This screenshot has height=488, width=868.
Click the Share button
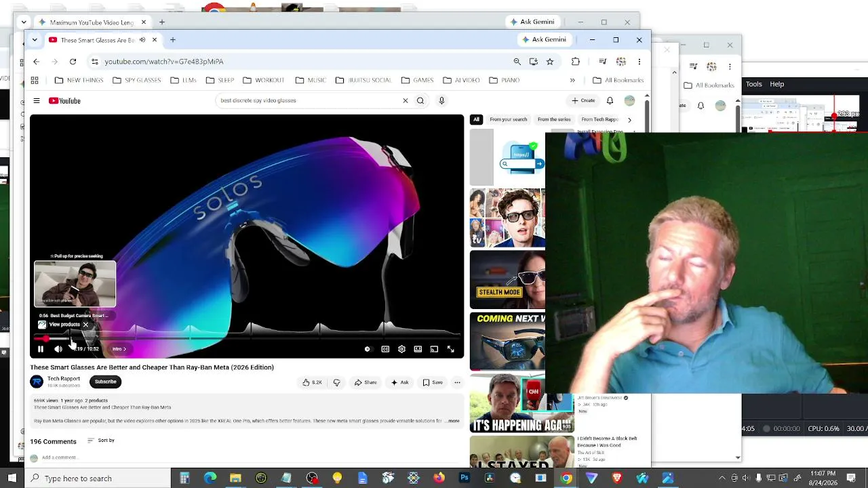click(x=366, y=382)
